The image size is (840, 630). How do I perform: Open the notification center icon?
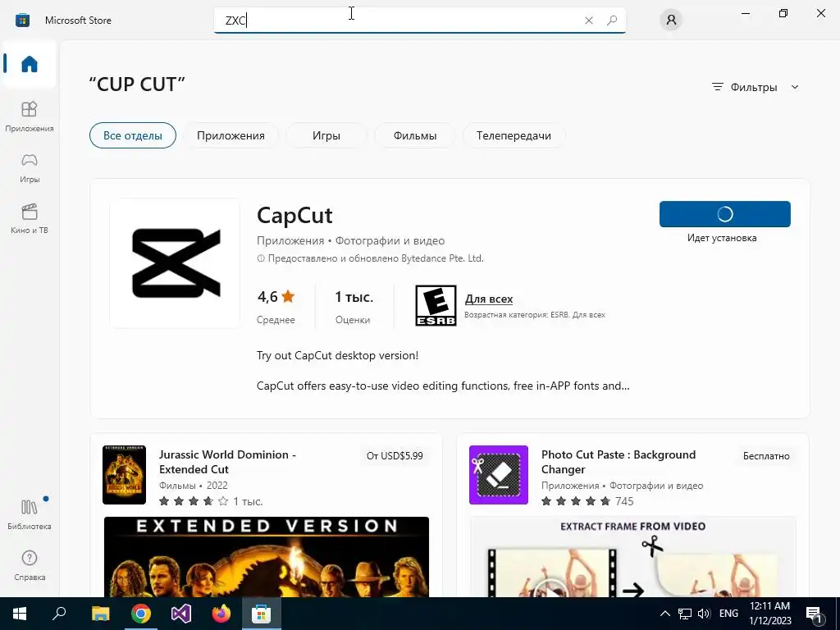(x=815, y=614)
